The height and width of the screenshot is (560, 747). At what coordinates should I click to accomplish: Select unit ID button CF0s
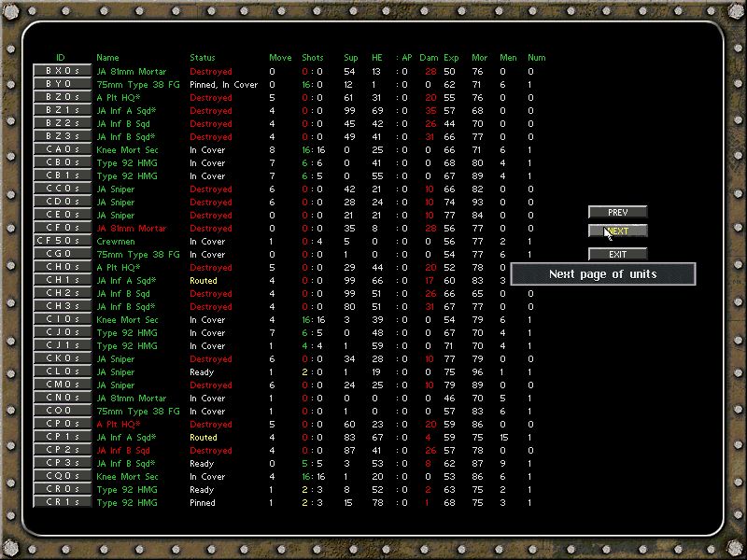click(62, 228)
